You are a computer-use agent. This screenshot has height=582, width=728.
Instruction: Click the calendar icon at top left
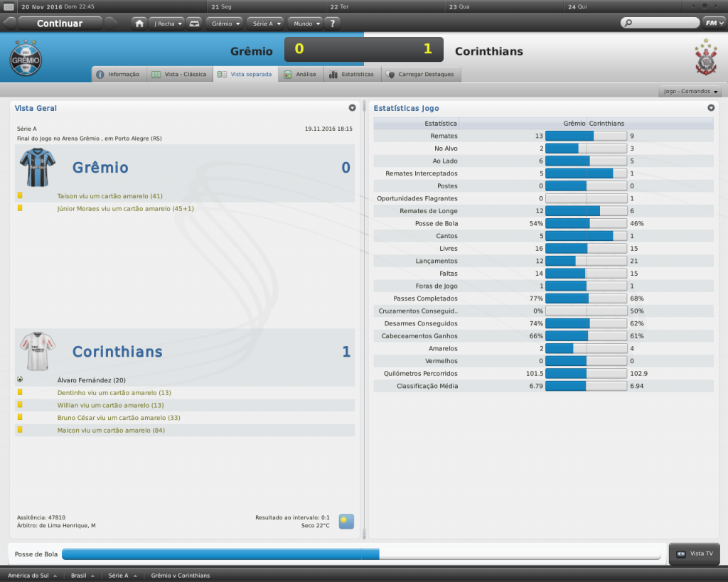9,6
